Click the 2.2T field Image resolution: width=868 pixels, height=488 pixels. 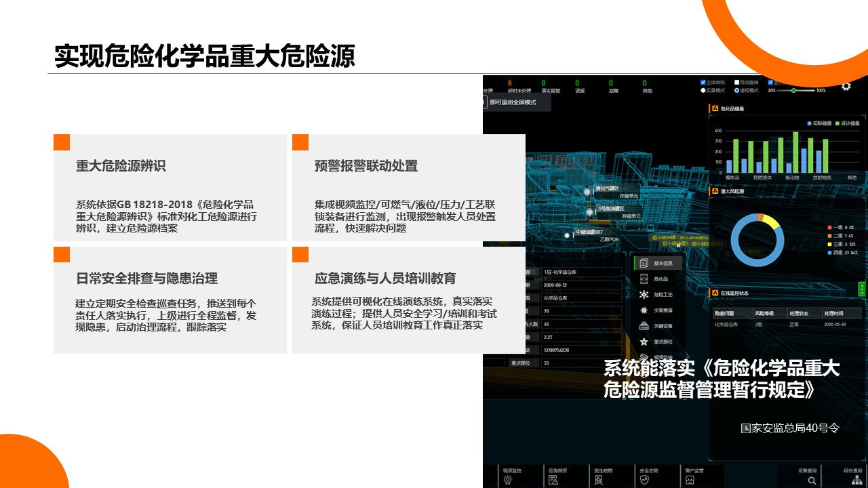[582, 337]
